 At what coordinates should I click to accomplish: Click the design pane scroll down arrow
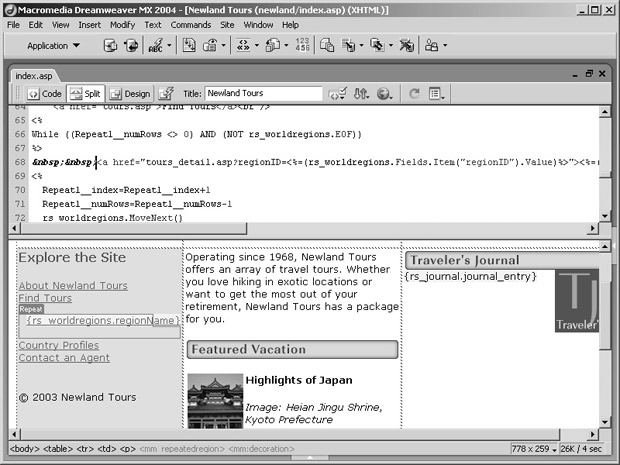605,422
